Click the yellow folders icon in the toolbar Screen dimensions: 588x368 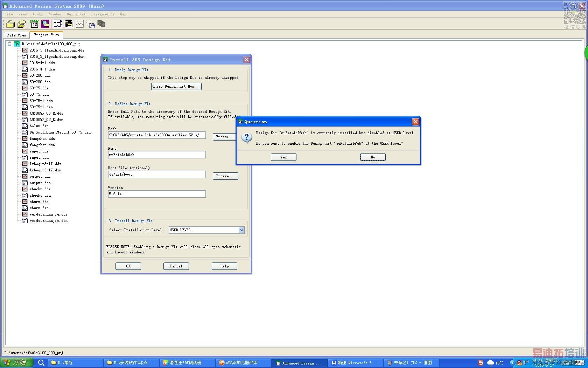click(x=10, y=24)
